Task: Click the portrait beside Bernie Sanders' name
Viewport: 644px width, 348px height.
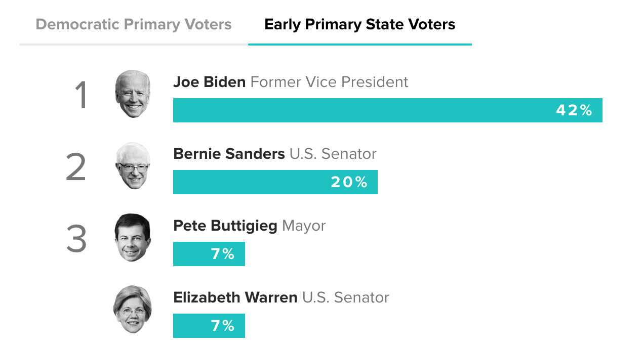Action: [x=133, y=166]
